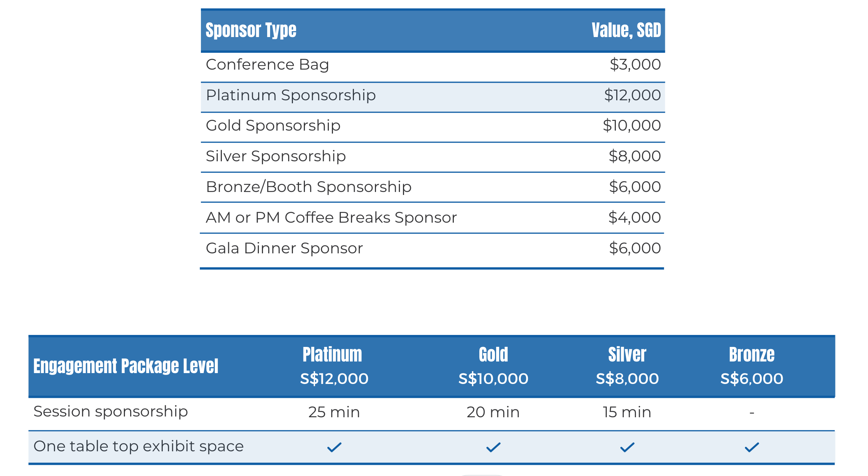
Task: Click the Bronze exhibit space checkmark
Action: pos(752,447)
